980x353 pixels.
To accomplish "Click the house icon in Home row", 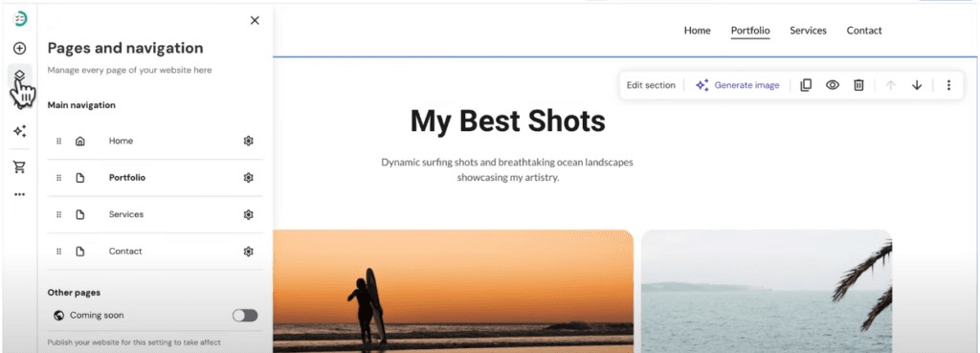I will [80, 142].
